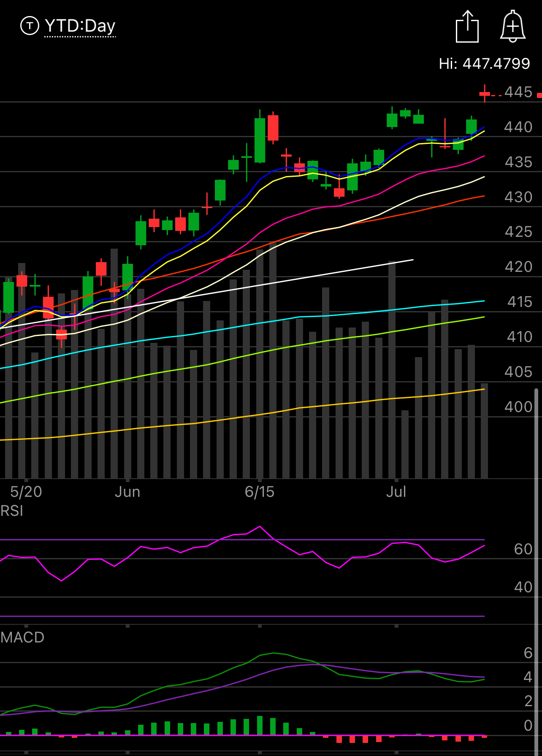This screenshot has width=542, height=756.
Task: Click the vertical scrollbar on right edge
Action: click(537, 572)
